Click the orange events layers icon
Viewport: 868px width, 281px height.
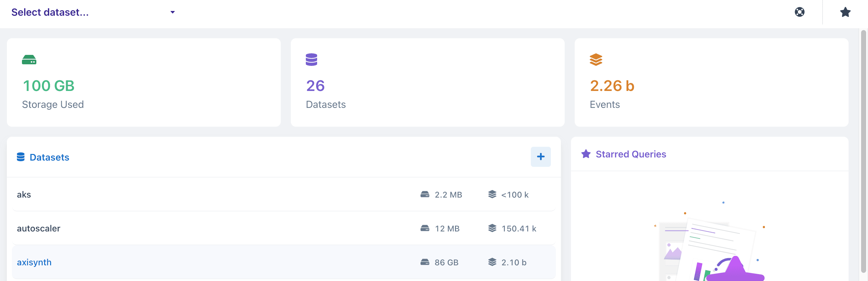pos(596,60)
